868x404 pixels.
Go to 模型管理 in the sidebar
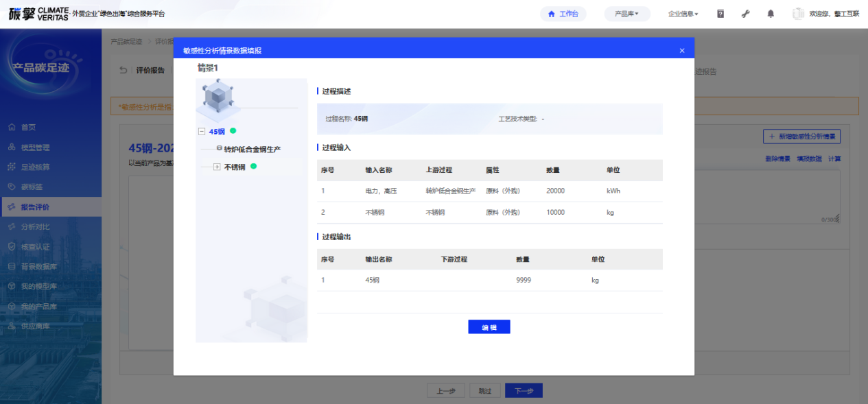coord(35,147)
